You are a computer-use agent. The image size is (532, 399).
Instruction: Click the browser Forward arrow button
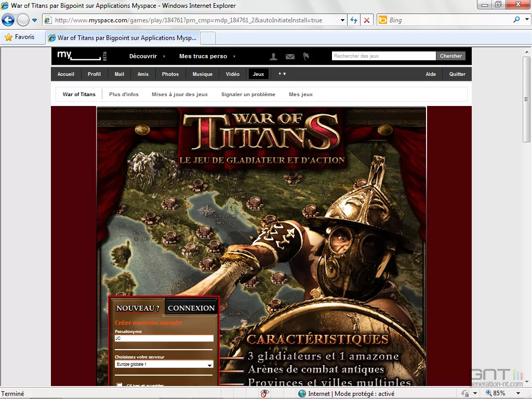coord(23,20)
